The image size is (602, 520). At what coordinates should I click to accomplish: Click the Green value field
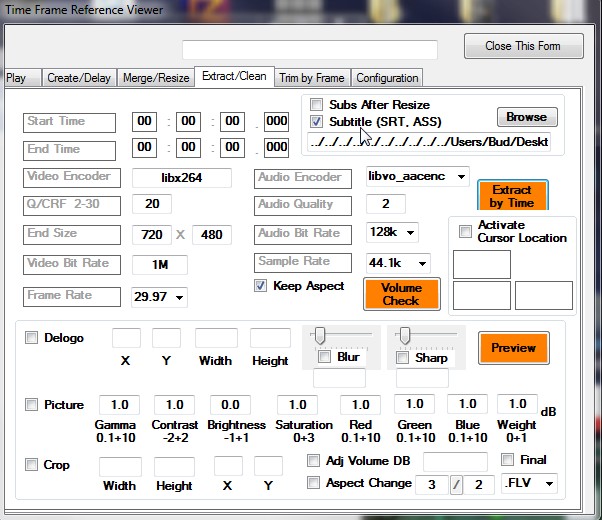click(x=415, y=404)
